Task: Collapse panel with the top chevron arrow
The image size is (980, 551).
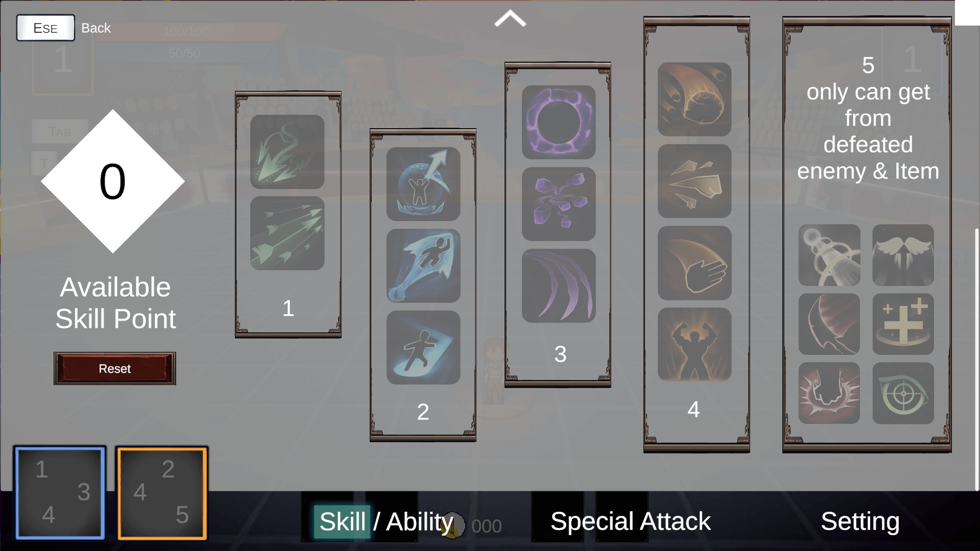Action: pyautogui.click(x=510, y=19)
